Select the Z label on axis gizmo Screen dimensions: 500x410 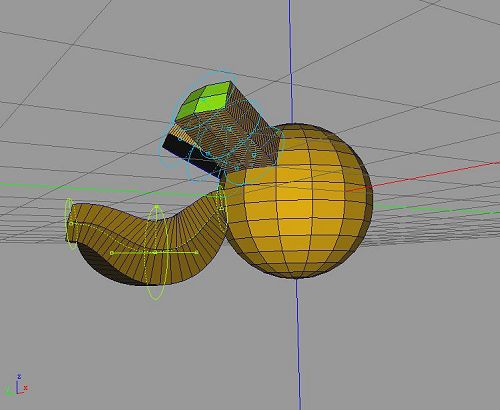[19, 377]
